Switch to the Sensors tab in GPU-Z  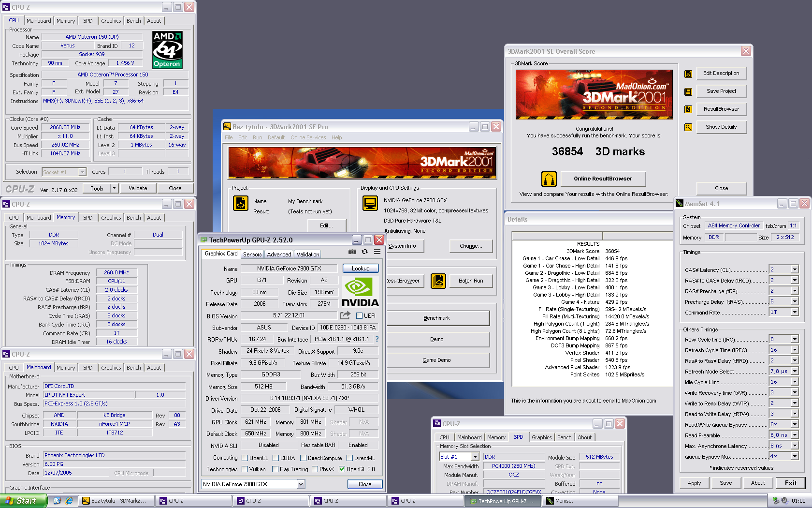(252, 254)
